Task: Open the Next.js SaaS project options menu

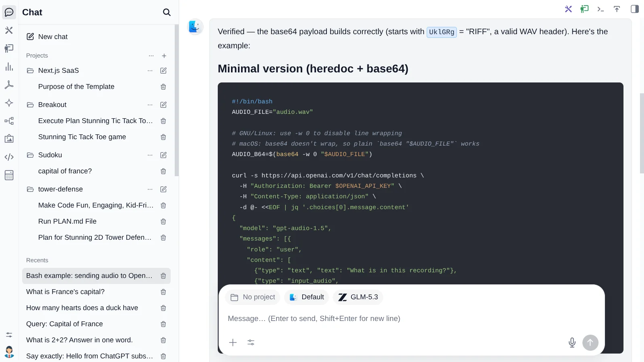Action: click(x=150, y=71)
